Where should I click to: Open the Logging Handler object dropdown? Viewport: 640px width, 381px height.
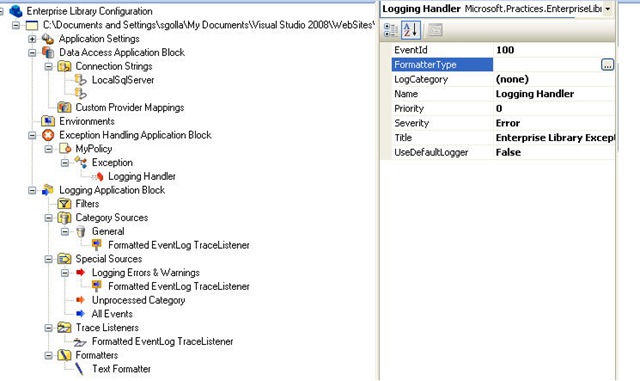point(608,9)
